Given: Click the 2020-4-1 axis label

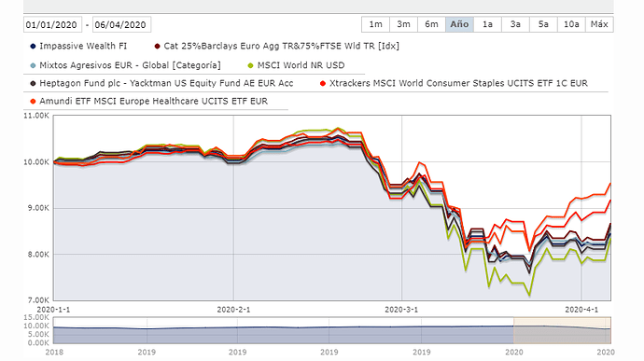Looking at the screenshot, I should coord(581,310).
